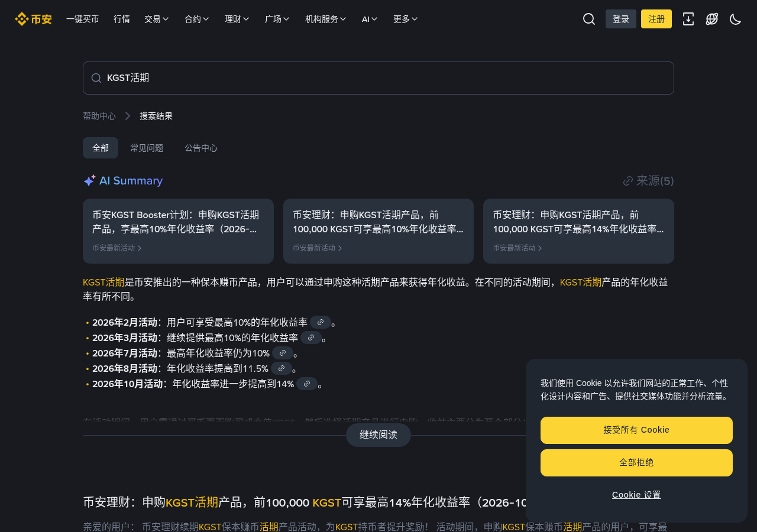Click the 登录 button

tap(621, 19)
